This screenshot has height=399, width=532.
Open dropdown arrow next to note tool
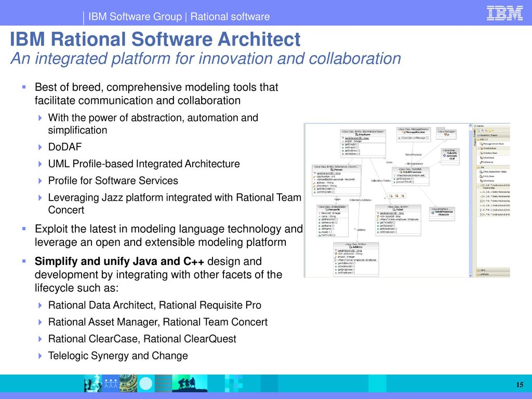493,130
